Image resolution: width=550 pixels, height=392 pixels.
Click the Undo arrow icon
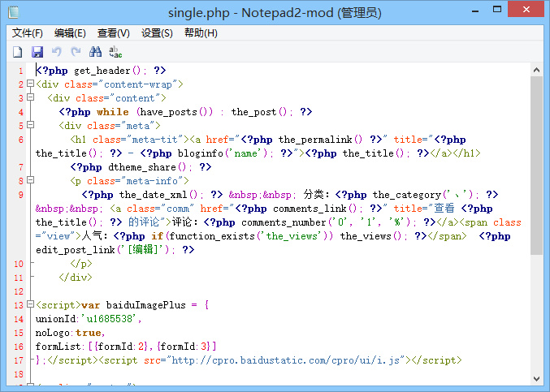click(x=56, y=52)
